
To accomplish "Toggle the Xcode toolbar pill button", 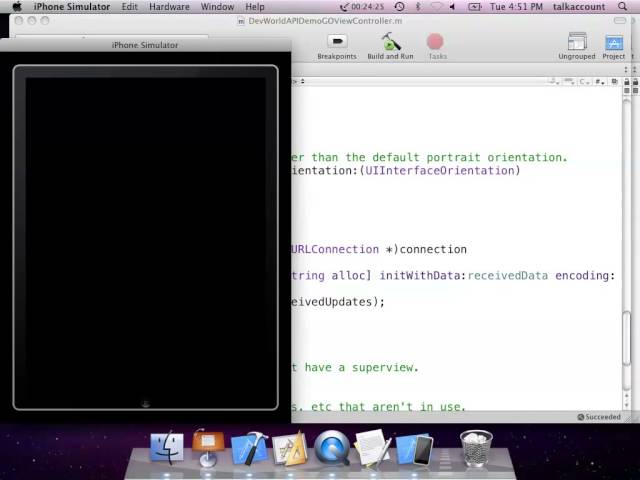I will [620, 20].
